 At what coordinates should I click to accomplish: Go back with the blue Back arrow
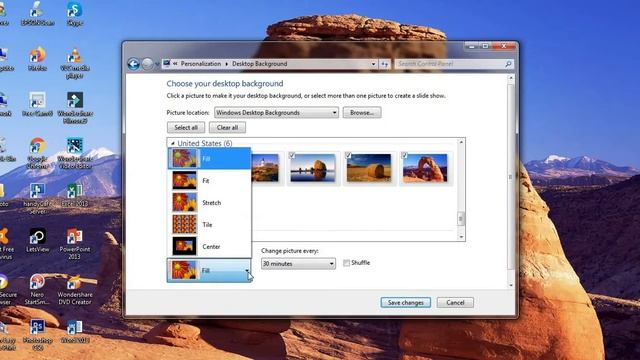(133, 64)
